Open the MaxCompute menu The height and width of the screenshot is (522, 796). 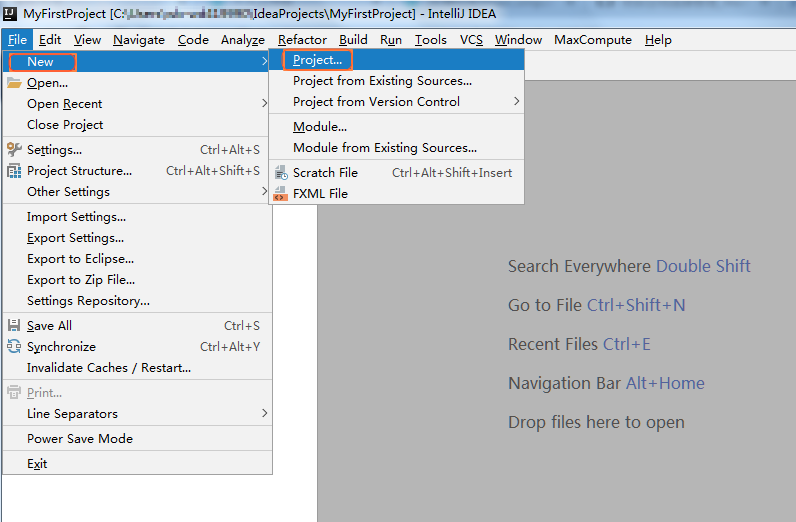[593, 40]
